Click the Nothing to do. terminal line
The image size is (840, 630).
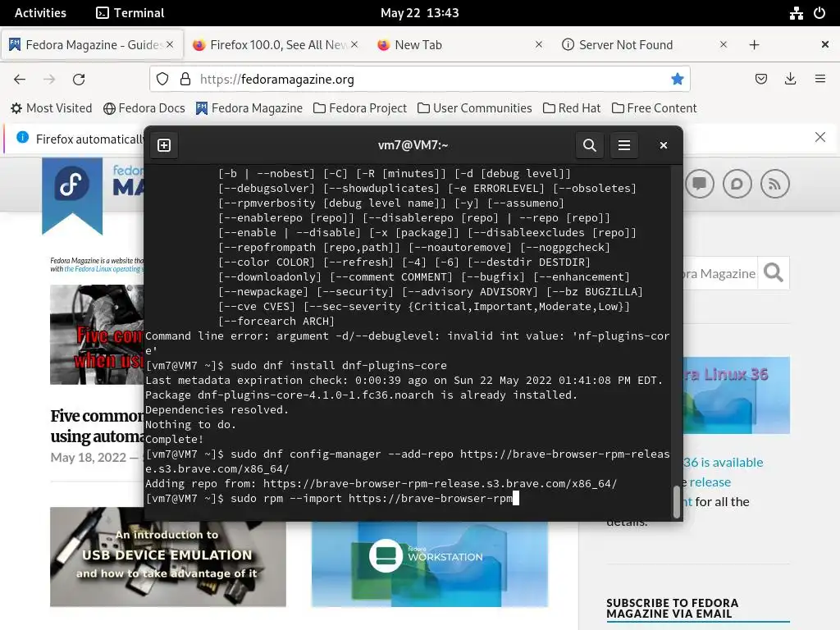(190, 424)
